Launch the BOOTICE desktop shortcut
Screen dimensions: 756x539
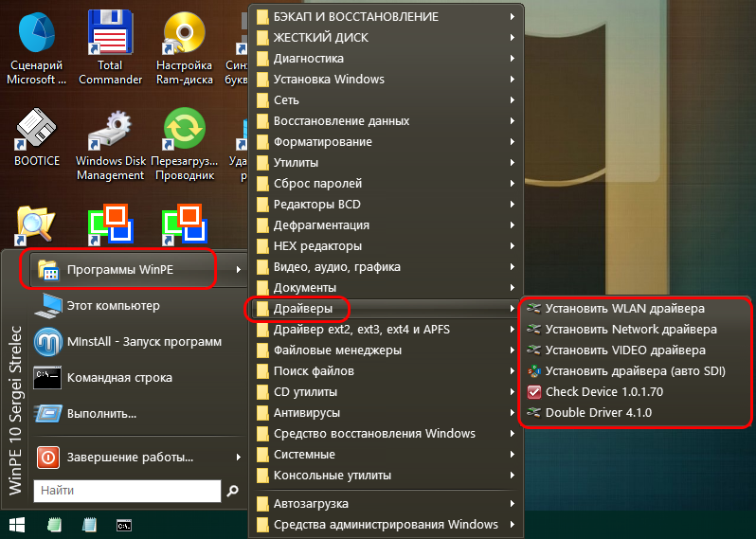coord(37,138)
